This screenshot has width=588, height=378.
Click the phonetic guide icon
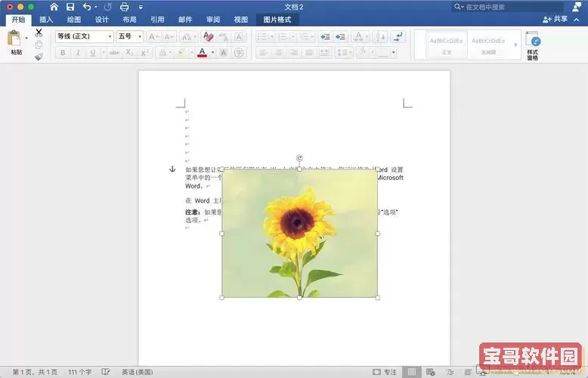click(x=224, y=37)
